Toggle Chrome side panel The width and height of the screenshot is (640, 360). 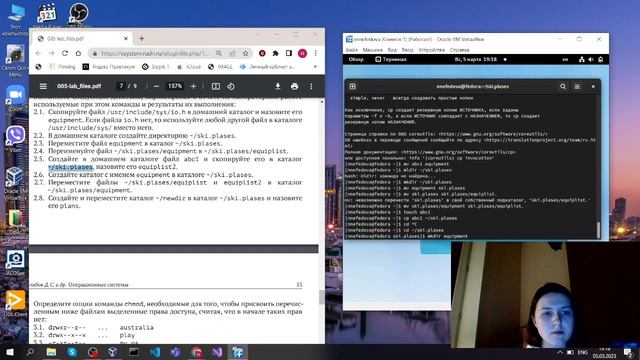289,53
